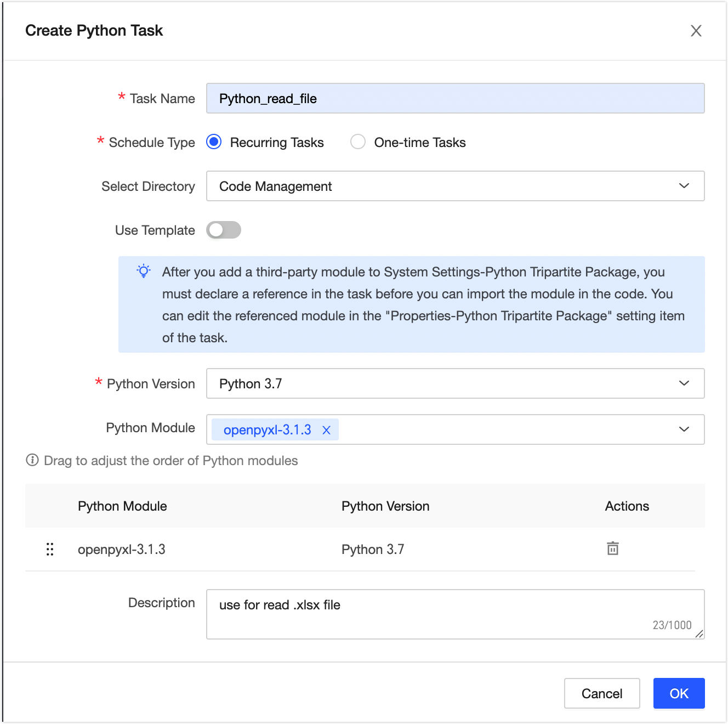Viewport: 728px width, 724px height.
Task: Remove the openpyxl-3.1.3 tag from Python Module
Action: [326, 430]
